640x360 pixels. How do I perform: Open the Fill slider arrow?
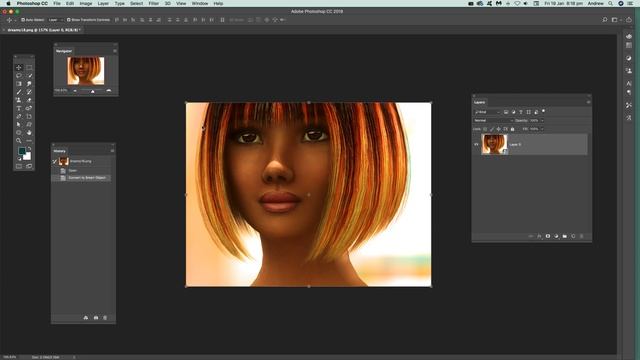[x=542, y=129]
